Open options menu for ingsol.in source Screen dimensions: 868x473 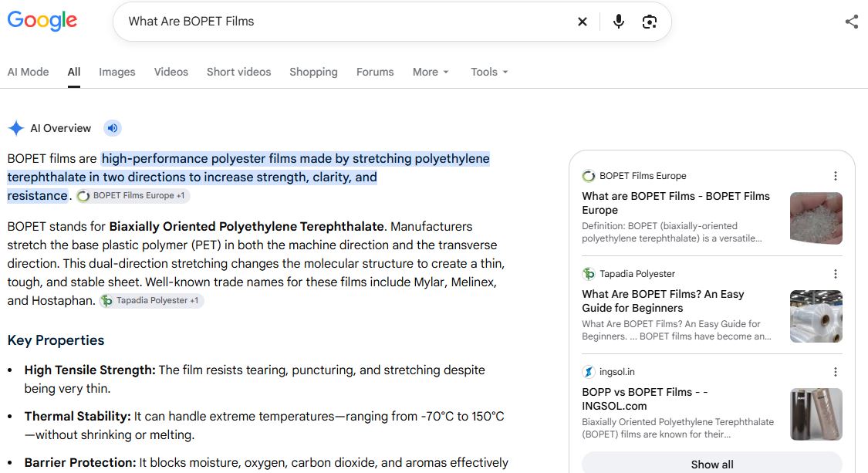point(836,372)
